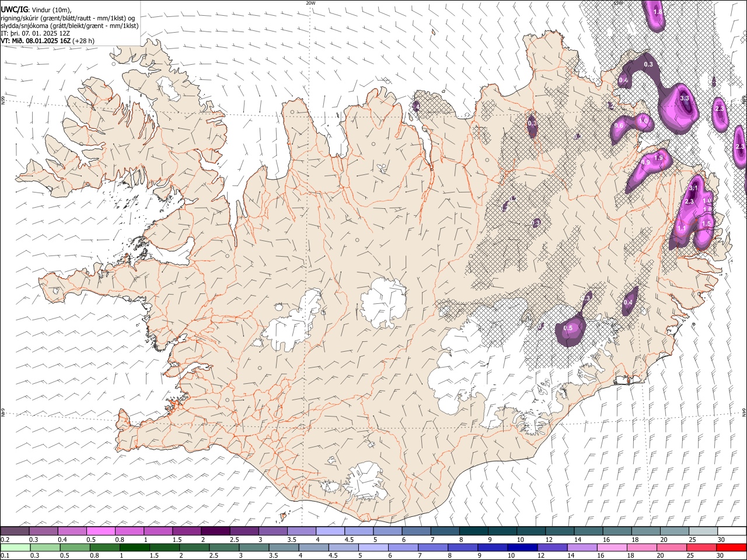Click the bright pink top-row swatch labeled 0.5
The width and height of the screenshot is (747, 560).
coord(100,531)
